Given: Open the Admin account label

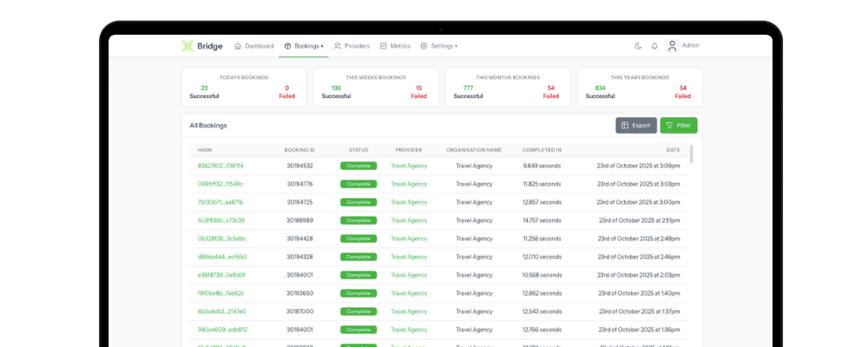Looking at the screenshot, I should [x=691, y=45].
